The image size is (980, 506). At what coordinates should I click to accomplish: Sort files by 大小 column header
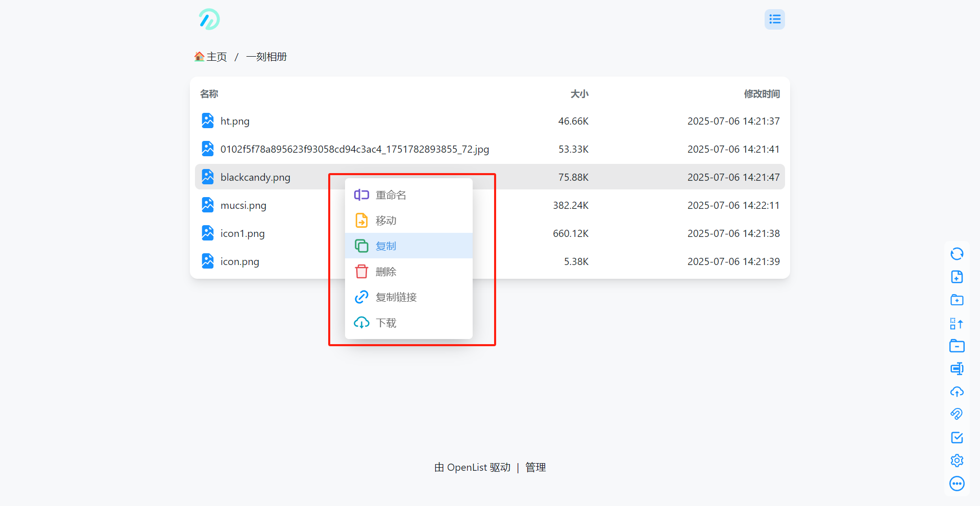(579, 94)
